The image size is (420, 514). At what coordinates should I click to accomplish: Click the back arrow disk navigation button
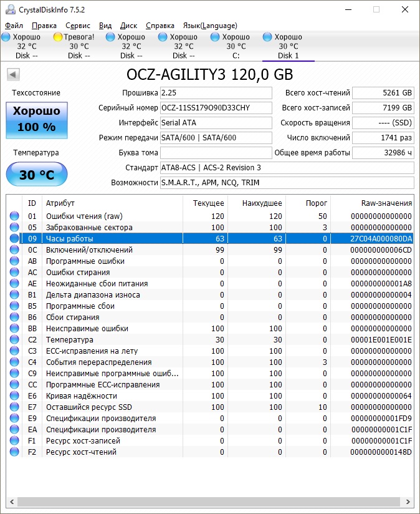(14, 74)
